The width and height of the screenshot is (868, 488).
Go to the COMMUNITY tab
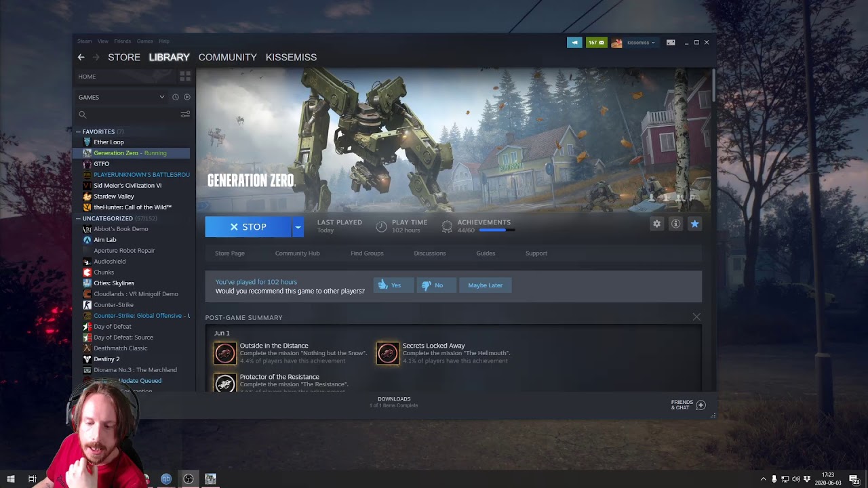click(x=228, y=57)
